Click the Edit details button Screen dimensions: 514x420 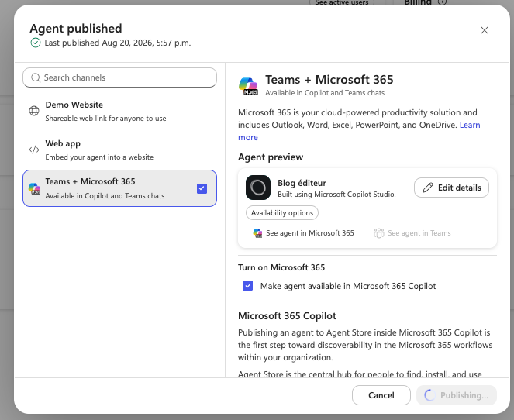click(x=451, y=188)
